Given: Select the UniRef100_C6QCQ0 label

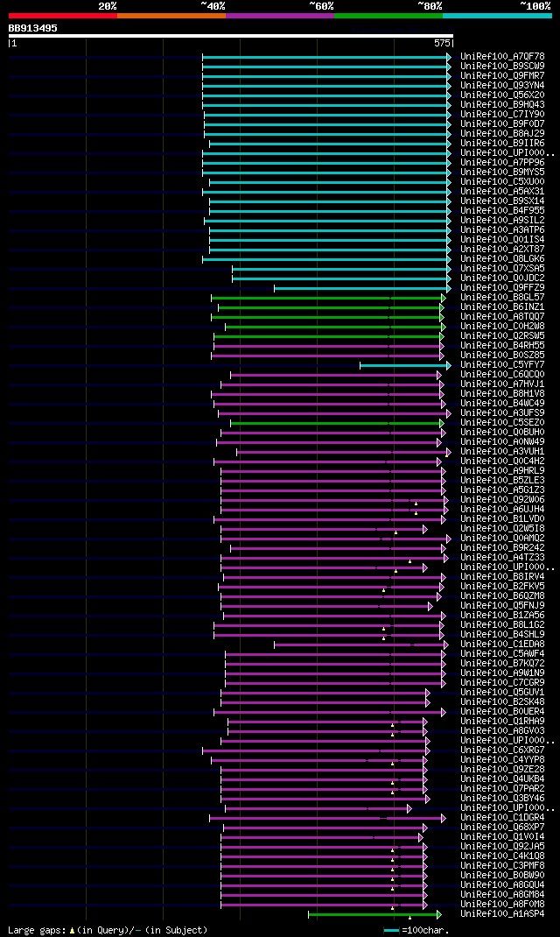Looking at the screenshot, I should point(502,375).
